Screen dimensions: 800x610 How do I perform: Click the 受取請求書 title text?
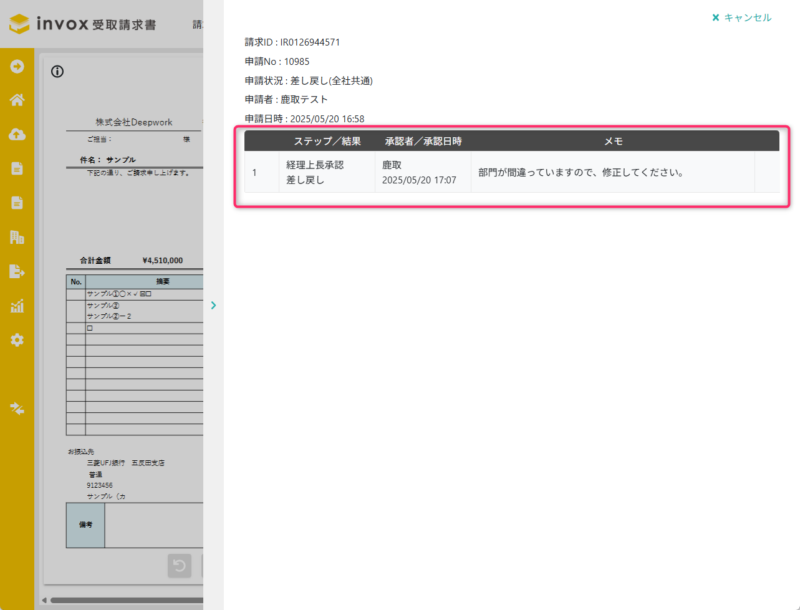[x=124, y=25]
